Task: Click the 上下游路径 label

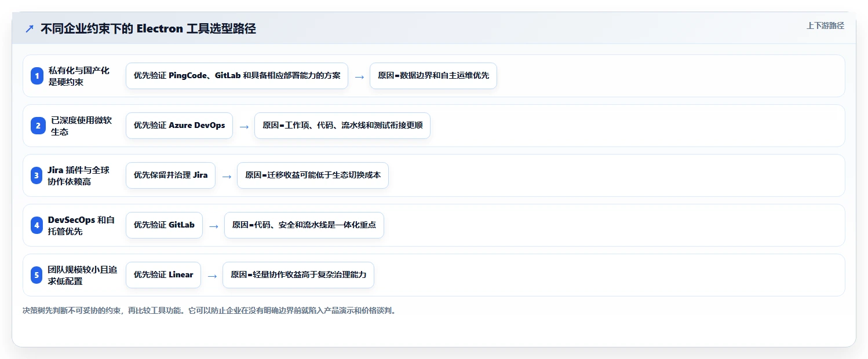Action: [x=825, y=25]
